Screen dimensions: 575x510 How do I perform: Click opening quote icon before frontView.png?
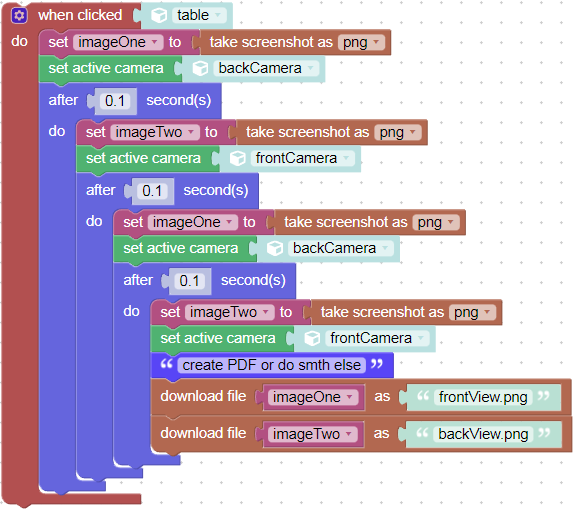pyautogui.click(x=423, y=396)
